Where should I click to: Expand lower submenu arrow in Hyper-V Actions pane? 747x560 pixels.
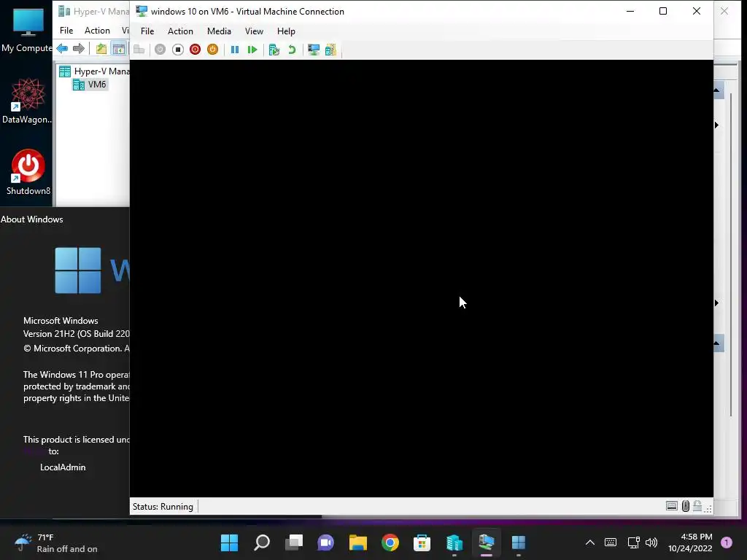716,303
